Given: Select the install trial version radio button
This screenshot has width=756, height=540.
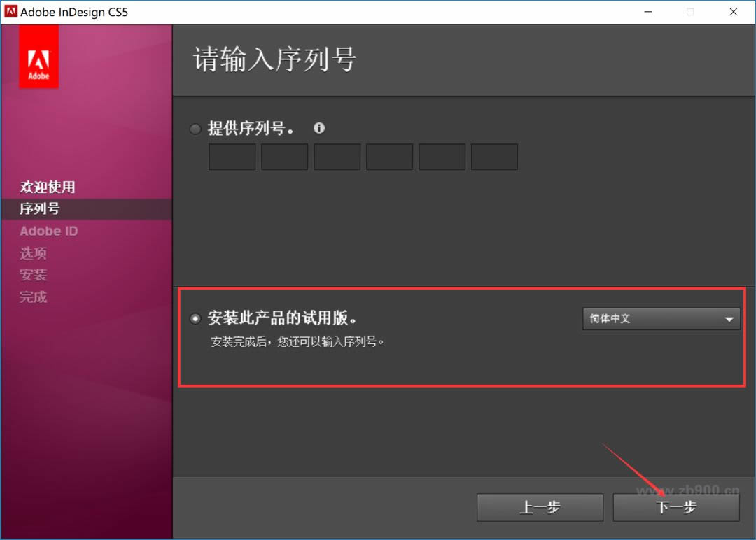Looking at the screenshot, I should click(195, 319).
